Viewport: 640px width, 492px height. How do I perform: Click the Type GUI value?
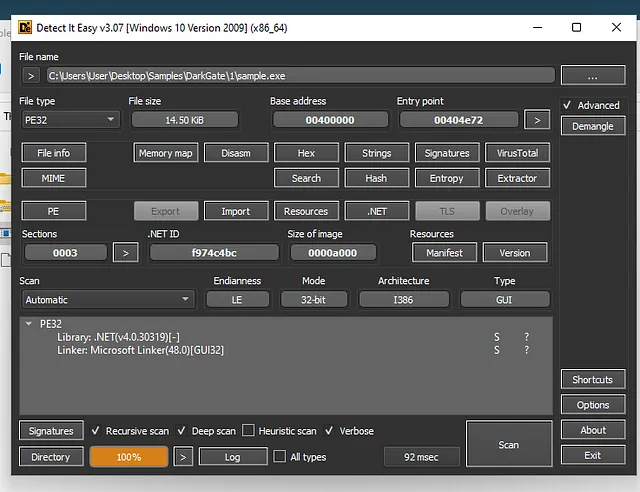pos(504,300)
